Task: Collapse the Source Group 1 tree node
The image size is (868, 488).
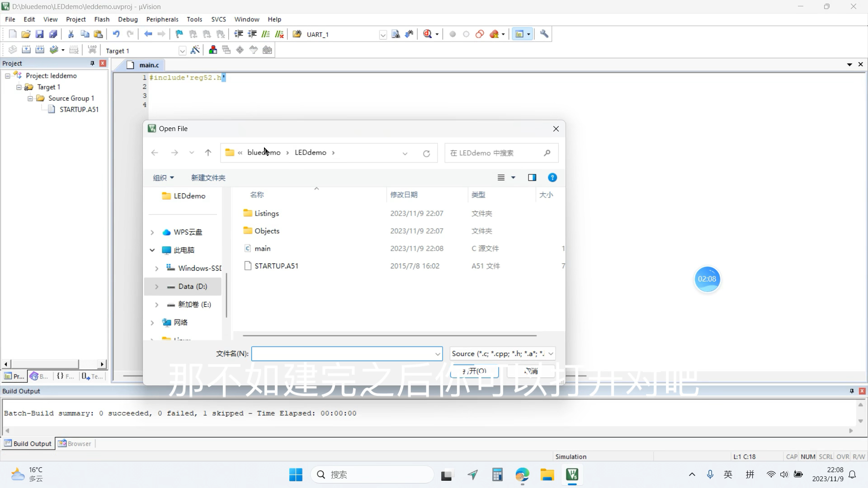Action: click(x=30, y=99)
